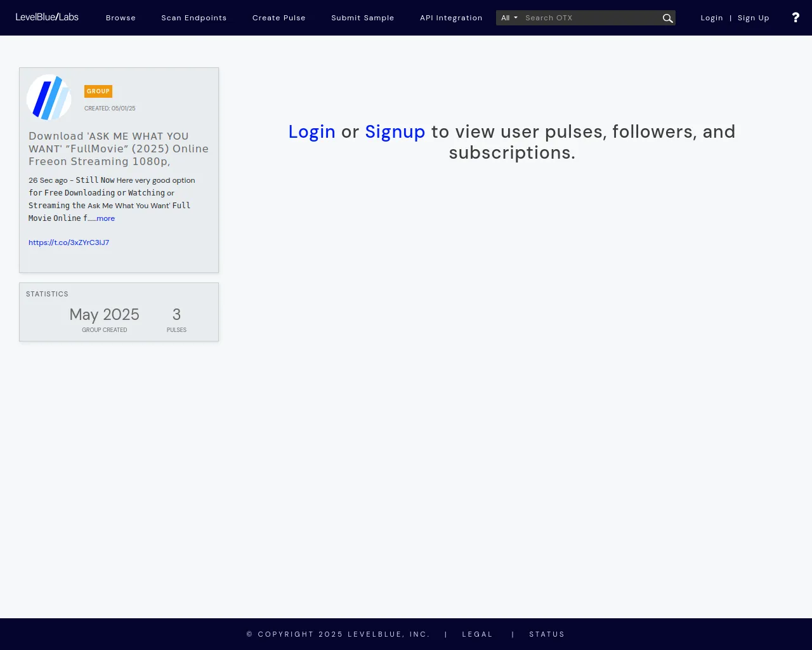This screenshot has width=812, height=650.
Task: Focus the Search OTX input field
Action: (591, 18)
